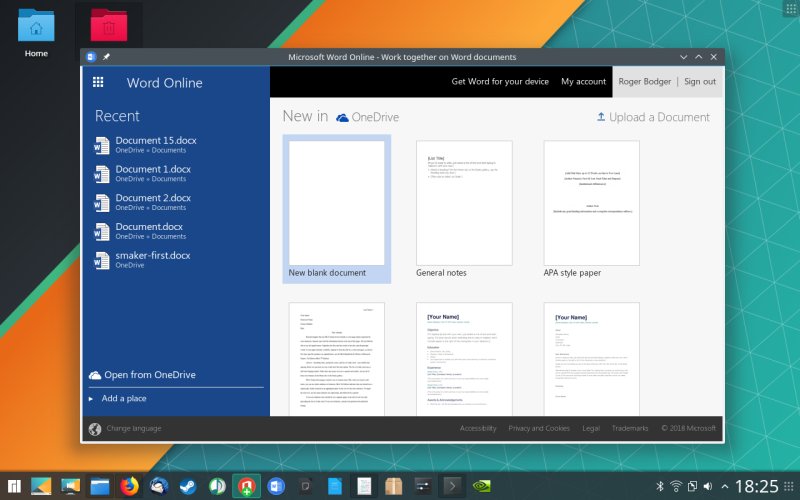The width and height of the screenshot is (800, 500).
Task: Expand hidden system tray icons arrow
Action: (724, 486)
